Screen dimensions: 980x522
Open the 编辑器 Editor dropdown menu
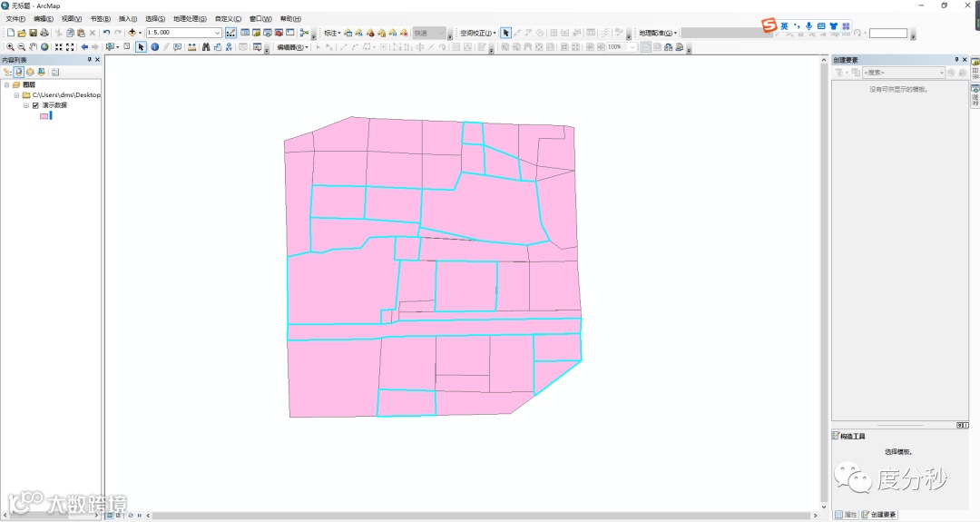pos(292,47)
